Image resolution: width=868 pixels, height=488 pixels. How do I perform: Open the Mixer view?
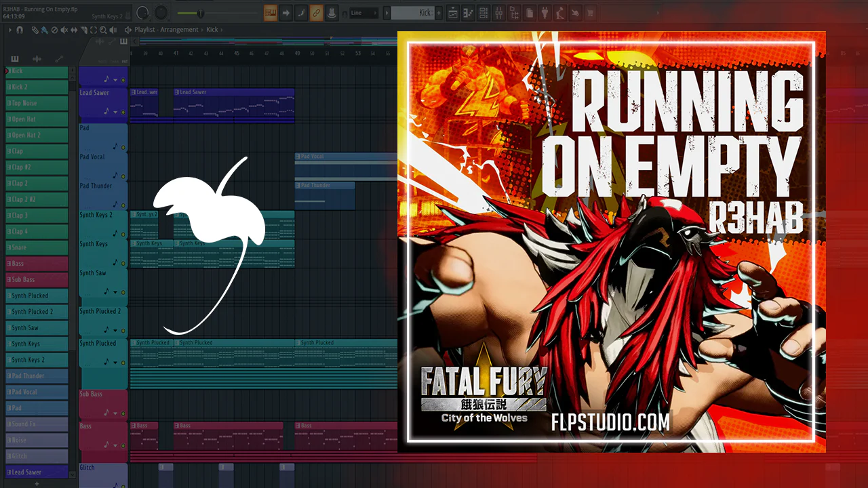499,12
